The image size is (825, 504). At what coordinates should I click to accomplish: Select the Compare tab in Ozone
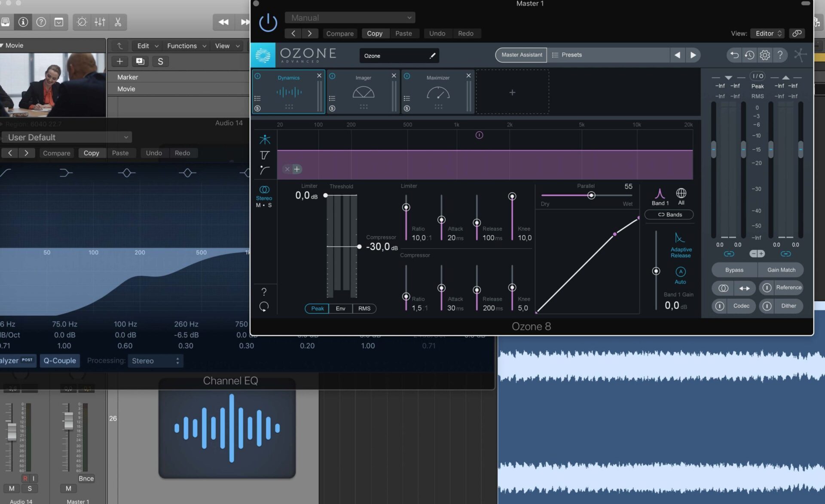[x=339, y=33]
